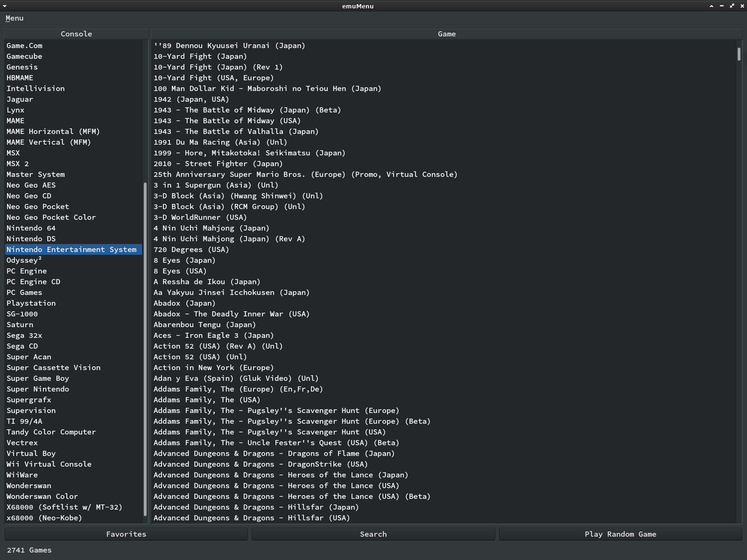The height and width of the screenshot is (560, 747).
Task: Select PC Engine CD console
Action: click(x=73, y=282)
